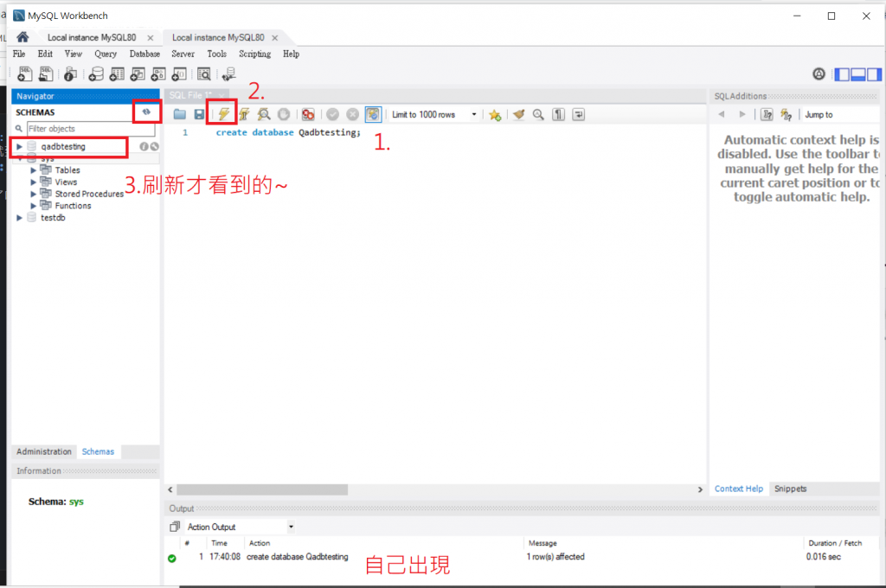Expand the Functions node under sys
Screen dimensions: 886x588
point(34,206)
